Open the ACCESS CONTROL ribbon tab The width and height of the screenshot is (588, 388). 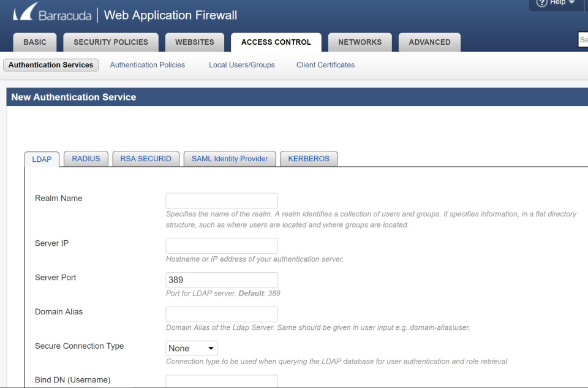tap(276, 42)
